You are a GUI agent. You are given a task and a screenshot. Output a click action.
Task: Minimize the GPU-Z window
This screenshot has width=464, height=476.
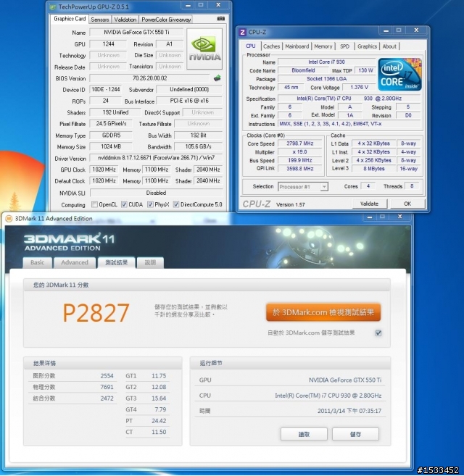coord(188,5)
